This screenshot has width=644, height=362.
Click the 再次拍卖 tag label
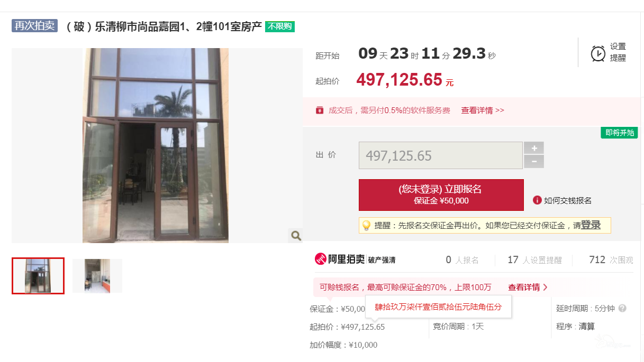click(34, 26)
